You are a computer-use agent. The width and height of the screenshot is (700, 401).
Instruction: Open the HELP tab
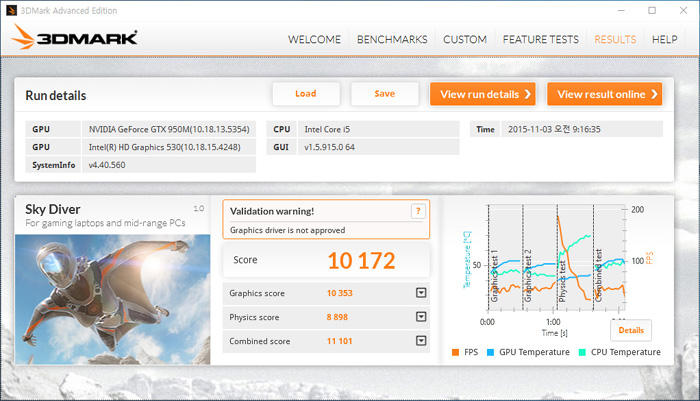pyautogui.click(x=664, y=39)
